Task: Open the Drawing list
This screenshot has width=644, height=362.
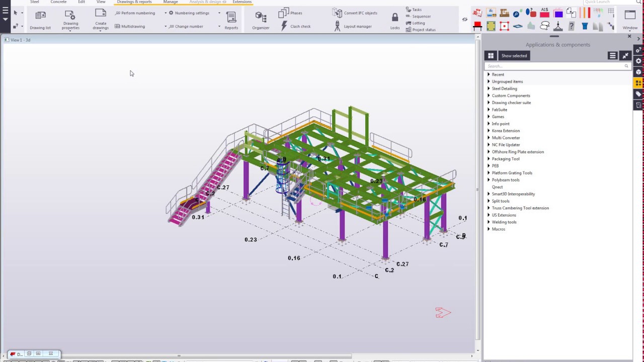Action: (x=40, y=20)
